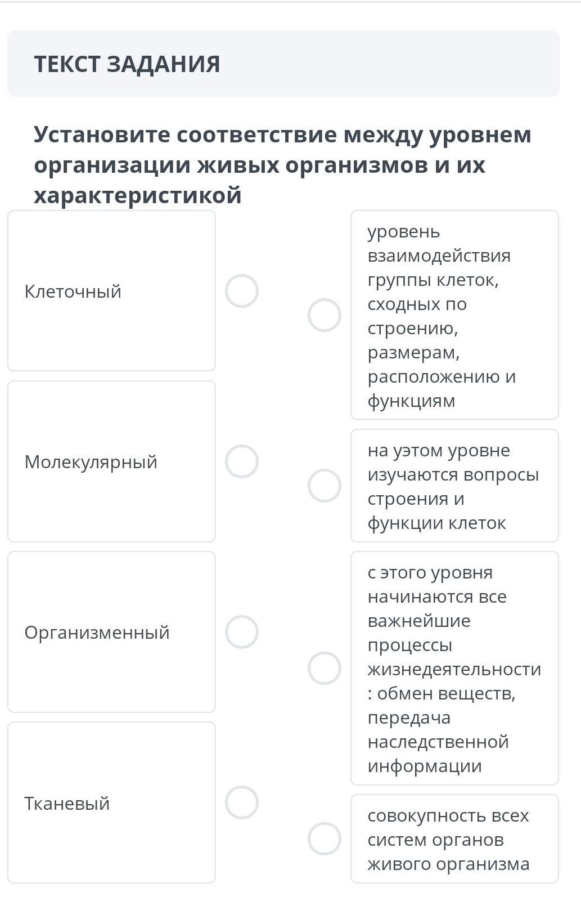Click the ТЕКСТ ЗАДАНИЯ header bar
This screenshot has height=924, width=581.
(283, 64)
